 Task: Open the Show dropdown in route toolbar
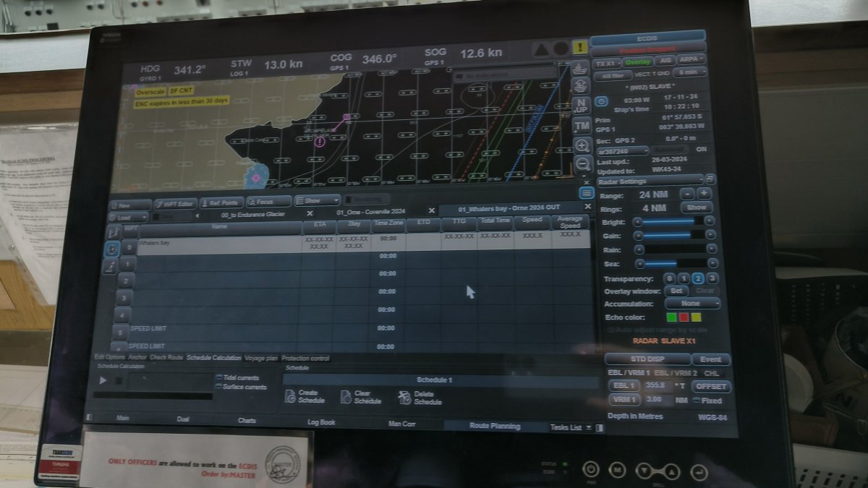[x=318, y=200]
